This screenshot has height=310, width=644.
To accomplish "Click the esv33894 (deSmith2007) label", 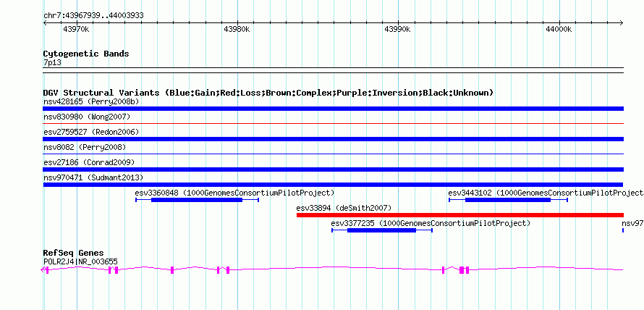I will [344, 208].
